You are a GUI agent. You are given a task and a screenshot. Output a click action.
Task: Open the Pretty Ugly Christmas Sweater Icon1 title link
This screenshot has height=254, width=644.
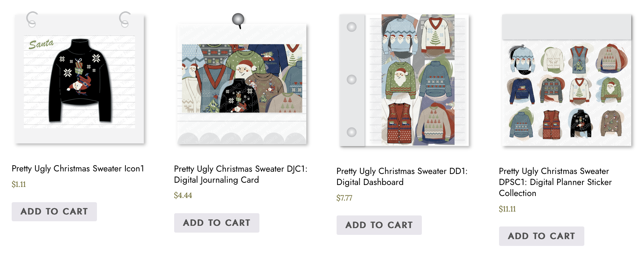tap(78, 168)
